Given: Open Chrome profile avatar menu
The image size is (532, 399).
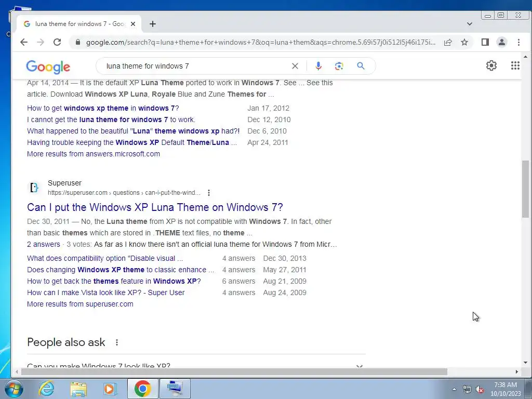Looking at the screenshot, I should click(502, 42).
